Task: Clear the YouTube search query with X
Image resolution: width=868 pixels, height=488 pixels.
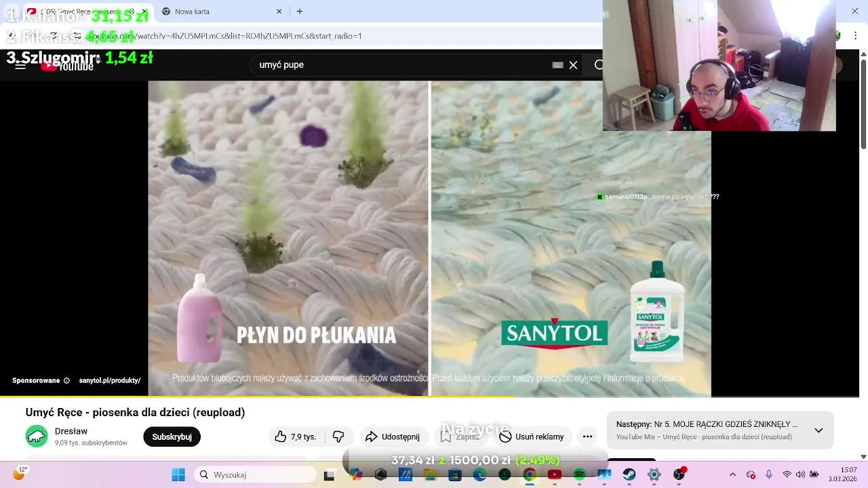Action: 573,65
